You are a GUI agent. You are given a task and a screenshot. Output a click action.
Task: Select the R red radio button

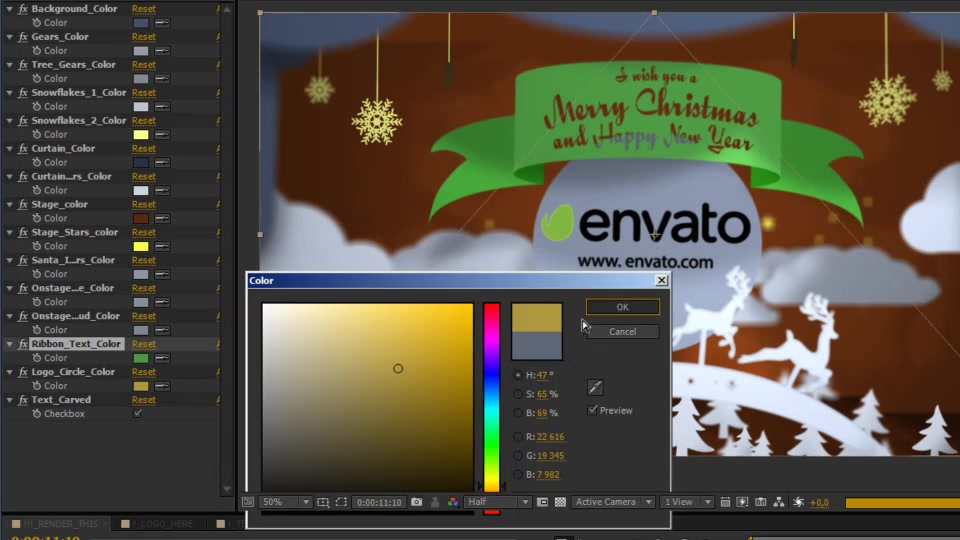[518, 437]
